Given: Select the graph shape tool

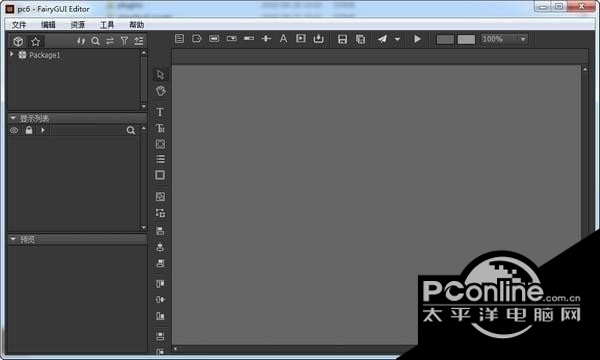Looking at the screenshot, I should pyautogui.click(x=160, y=144).
